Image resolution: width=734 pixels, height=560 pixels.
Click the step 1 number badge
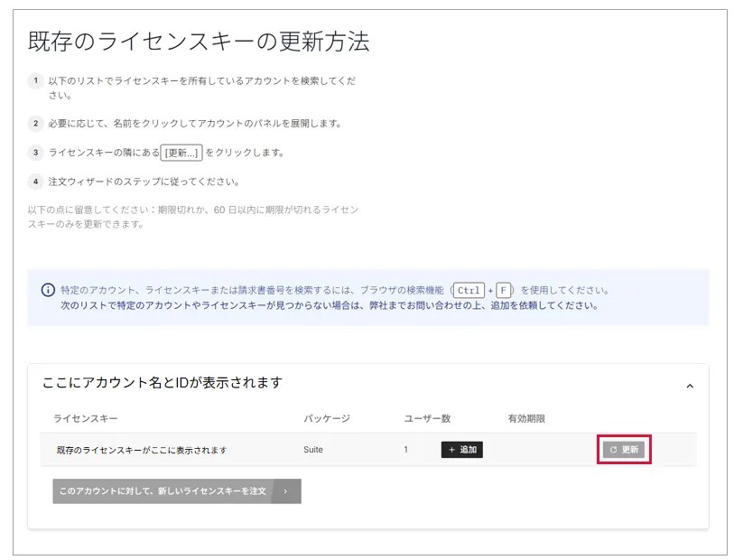(x=35, y=80)
